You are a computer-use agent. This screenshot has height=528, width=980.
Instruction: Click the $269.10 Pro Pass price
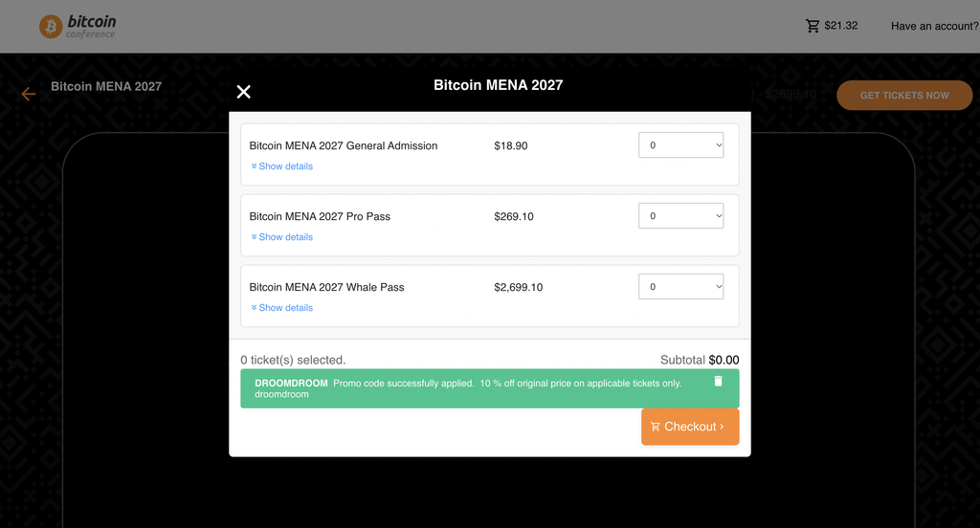point(514,216)
